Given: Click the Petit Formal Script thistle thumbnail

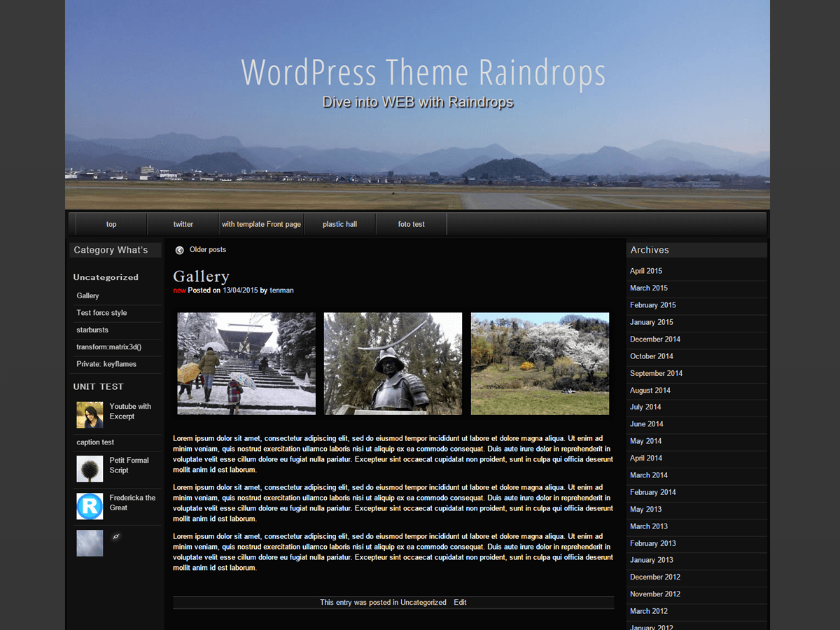Looking at the screenshot, I should pos(90,468).
